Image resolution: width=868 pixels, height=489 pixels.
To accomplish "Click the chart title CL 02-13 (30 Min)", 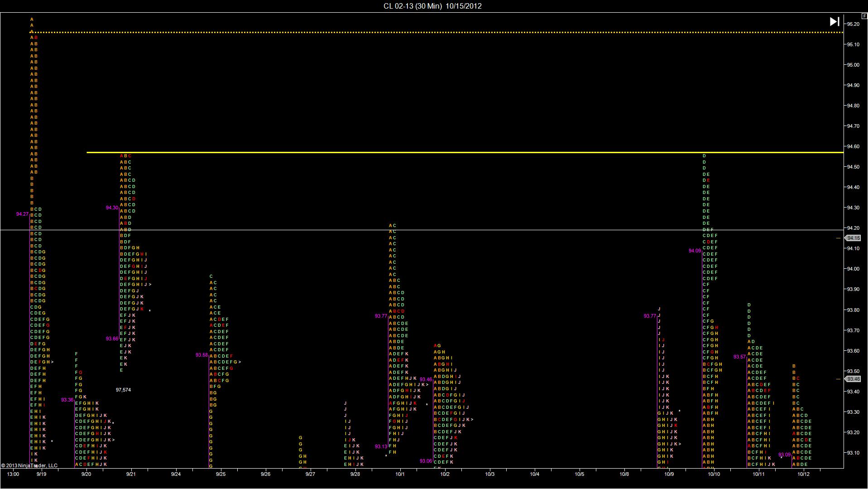I will point(412,6).
